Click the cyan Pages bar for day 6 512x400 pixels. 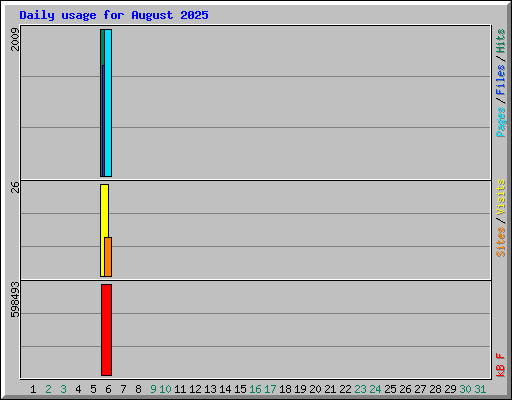[x=108, y=103]
